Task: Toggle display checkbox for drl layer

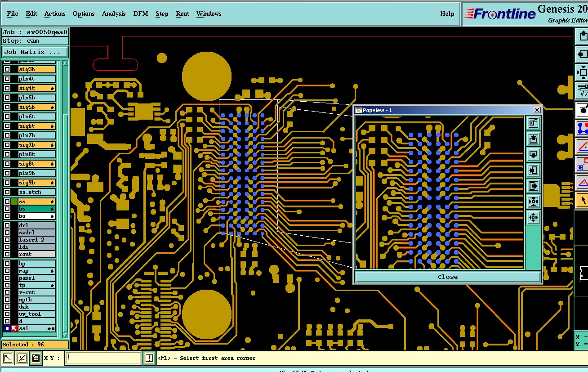Action: tap(7, 225)
